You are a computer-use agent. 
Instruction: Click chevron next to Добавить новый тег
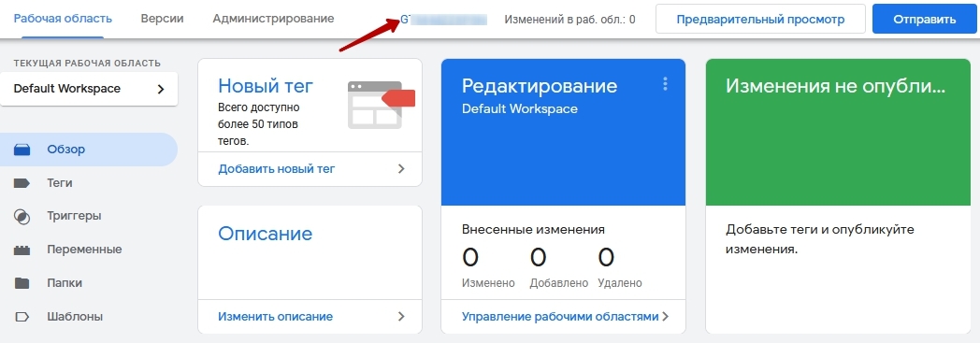(401, 168)
